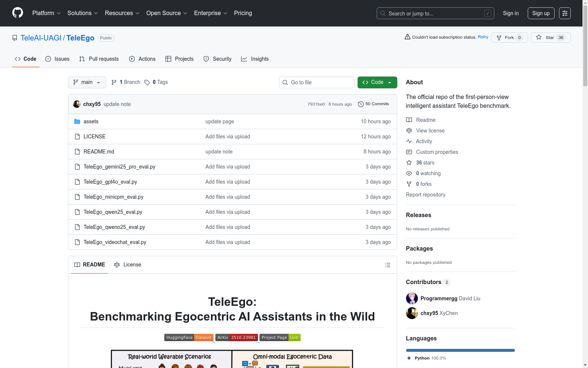Open the ArXiv 2510.23981 badge

[x=237, y=337]
